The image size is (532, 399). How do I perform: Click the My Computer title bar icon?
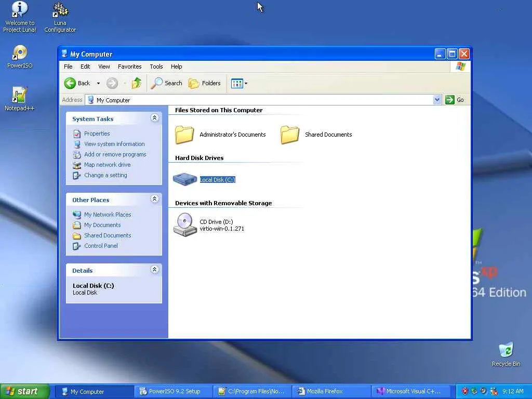coord(64,54)
